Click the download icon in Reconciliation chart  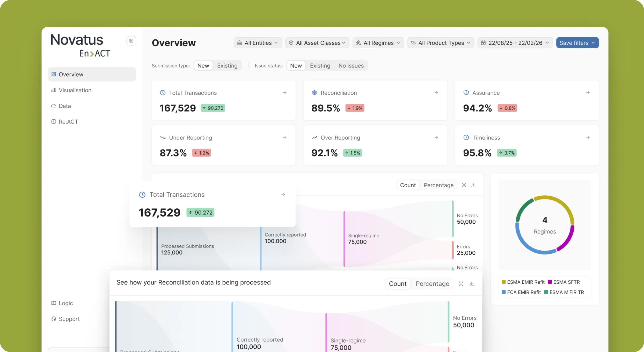pyautogui.click(x=472, y=284)
